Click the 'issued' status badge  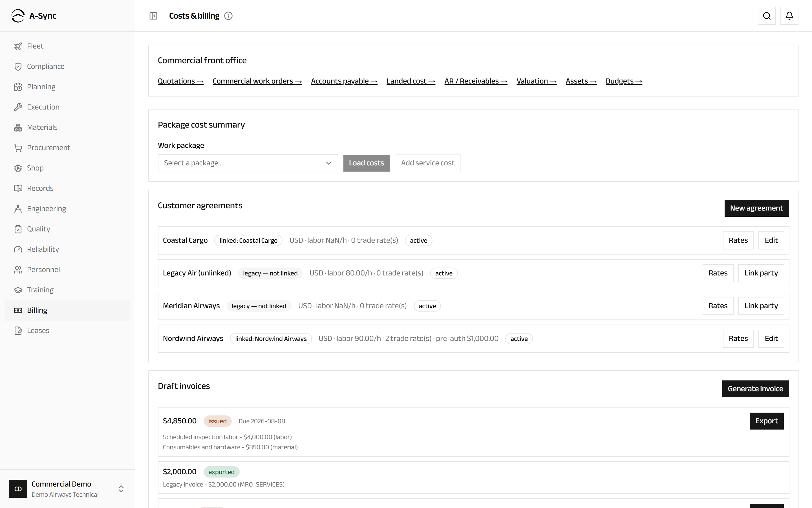(x=217, y=421)
